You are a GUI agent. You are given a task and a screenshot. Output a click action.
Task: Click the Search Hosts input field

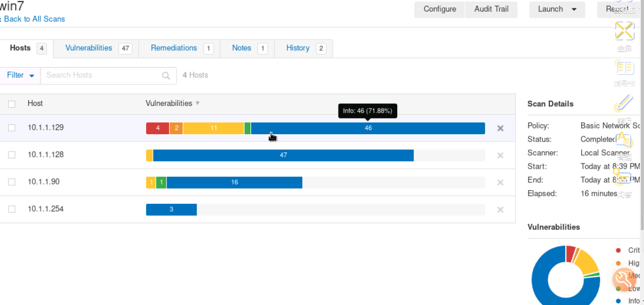(x=108, y=75)
